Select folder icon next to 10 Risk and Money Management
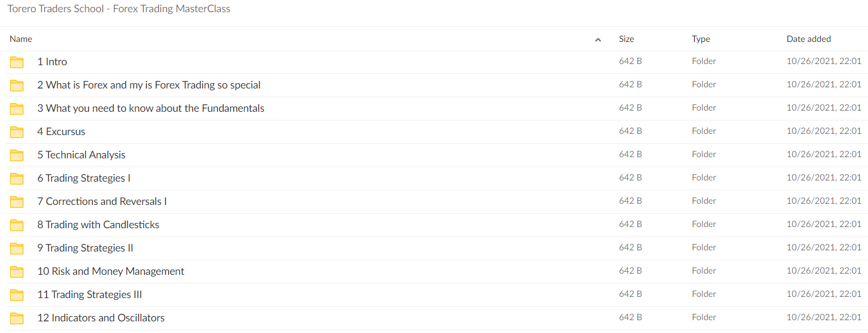 [x=17, y=272]
